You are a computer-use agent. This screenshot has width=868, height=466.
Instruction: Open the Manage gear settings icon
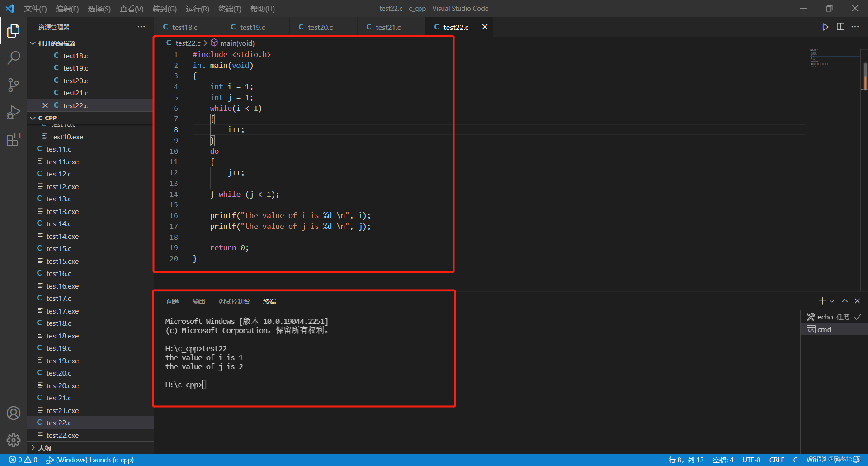click(14, 440)
